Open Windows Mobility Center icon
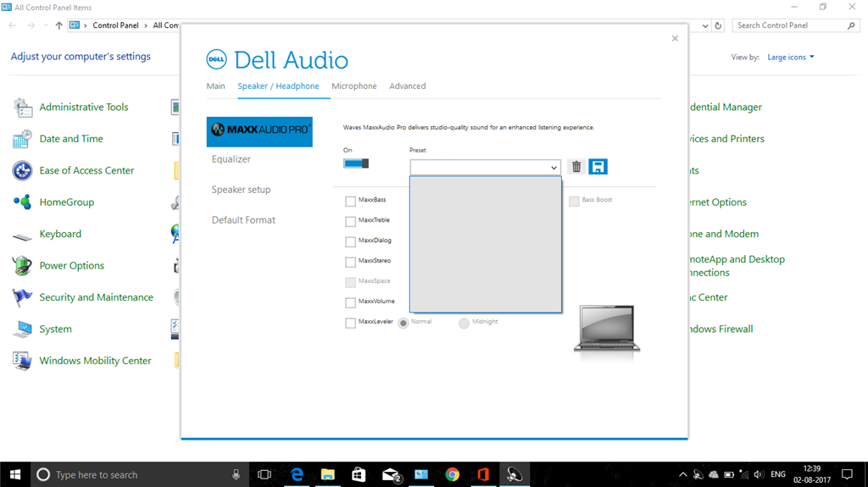The width and height of the screenshot is (868, 487). (x=23, y=361)
